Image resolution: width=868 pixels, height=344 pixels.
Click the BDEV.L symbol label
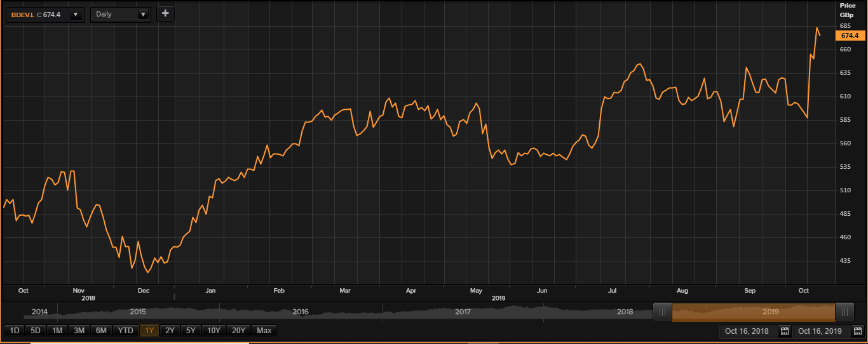[22, 15]
